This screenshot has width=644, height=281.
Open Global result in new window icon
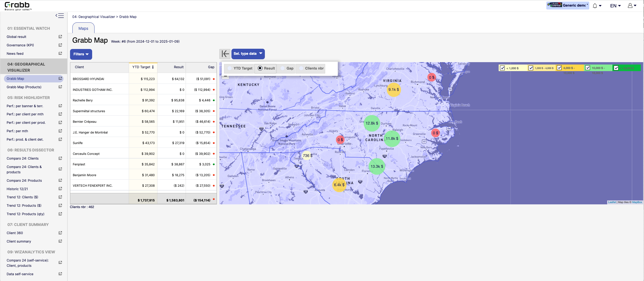[60, 37]
